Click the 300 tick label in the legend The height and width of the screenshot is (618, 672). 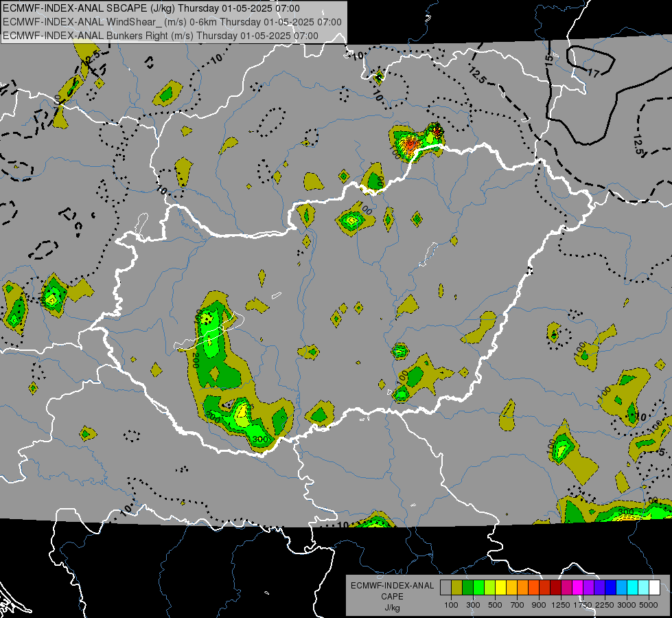click(473, 605)
